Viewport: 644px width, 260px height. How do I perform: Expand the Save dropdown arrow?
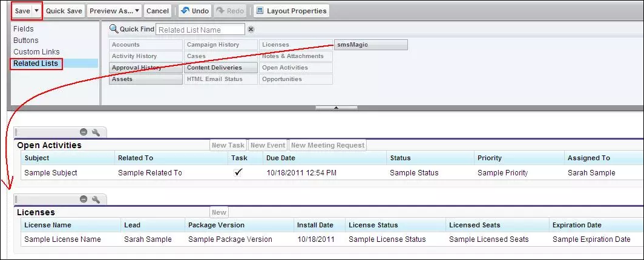click(37, 11)
